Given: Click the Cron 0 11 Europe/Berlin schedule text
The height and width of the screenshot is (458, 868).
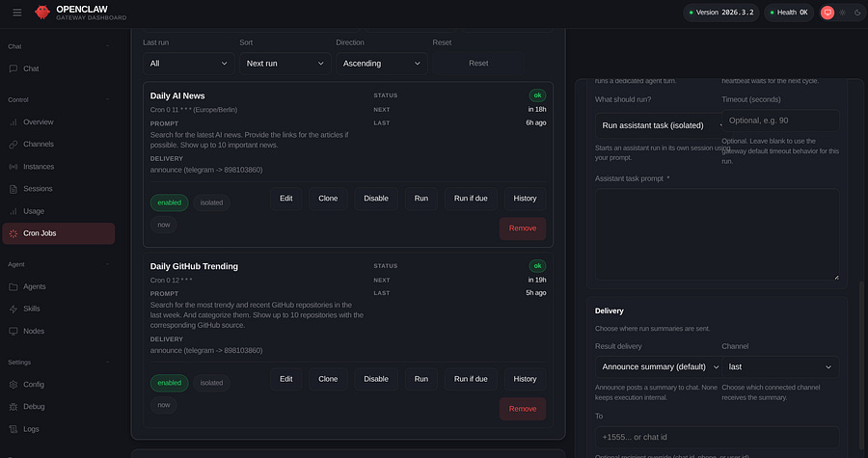Looking at the screenshot, I should pos(194,110).
